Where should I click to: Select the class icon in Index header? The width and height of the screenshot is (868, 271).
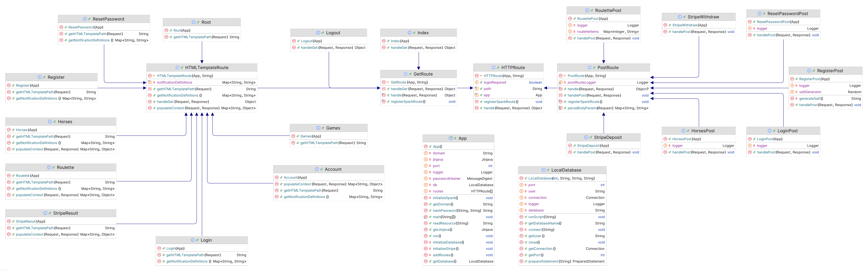pyautogui.click(x=410, y=33)
